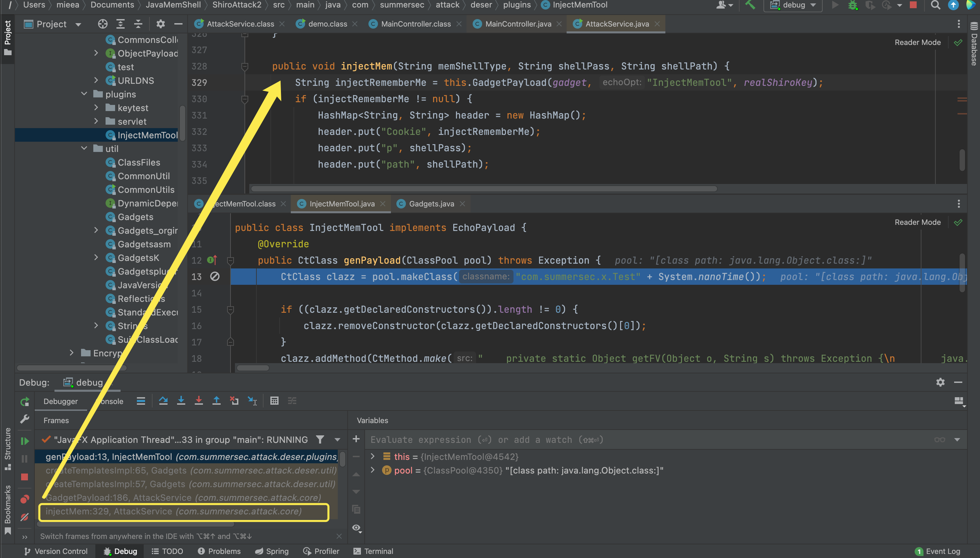The height and width of the screenshot is (558, 980).
Task: Open the Gadgets.java editor tab
Action: (x=431, y=204)
